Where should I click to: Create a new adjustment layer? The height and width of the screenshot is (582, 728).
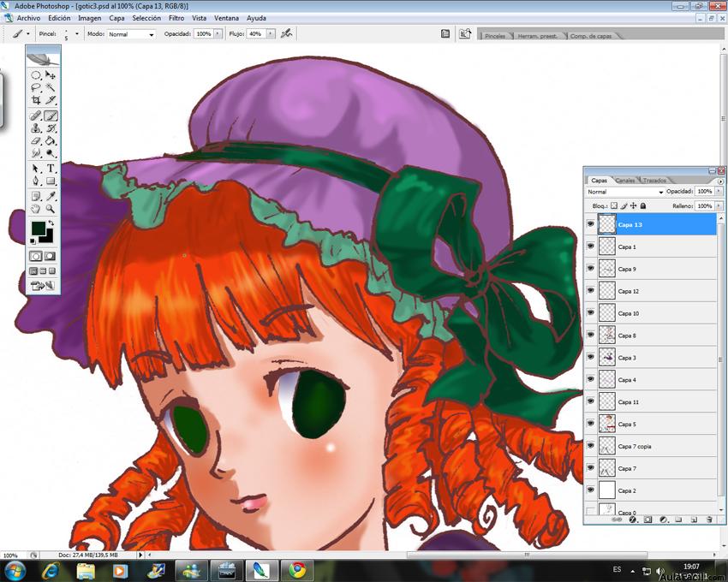pos(664,520)
